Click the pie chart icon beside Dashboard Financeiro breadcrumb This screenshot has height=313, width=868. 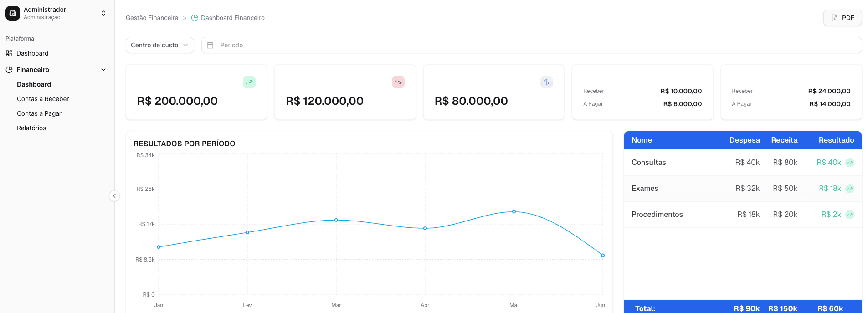194,17
